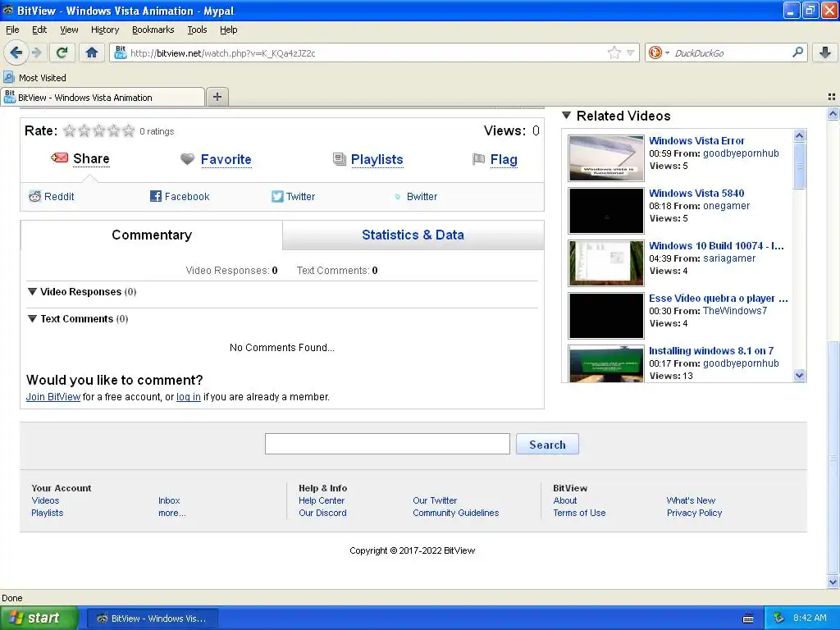
Task: Click the Favorite heart icon
Action: pos(187,159)
